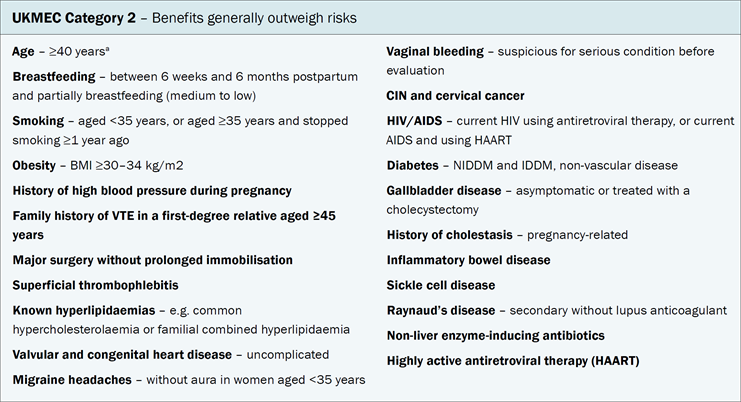Click the Breastfeeding condition label

pos(54,77)
